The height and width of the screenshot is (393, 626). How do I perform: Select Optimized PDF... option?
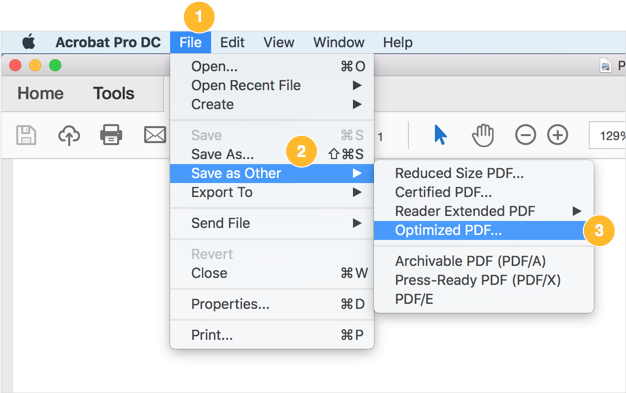coord(484,230)
